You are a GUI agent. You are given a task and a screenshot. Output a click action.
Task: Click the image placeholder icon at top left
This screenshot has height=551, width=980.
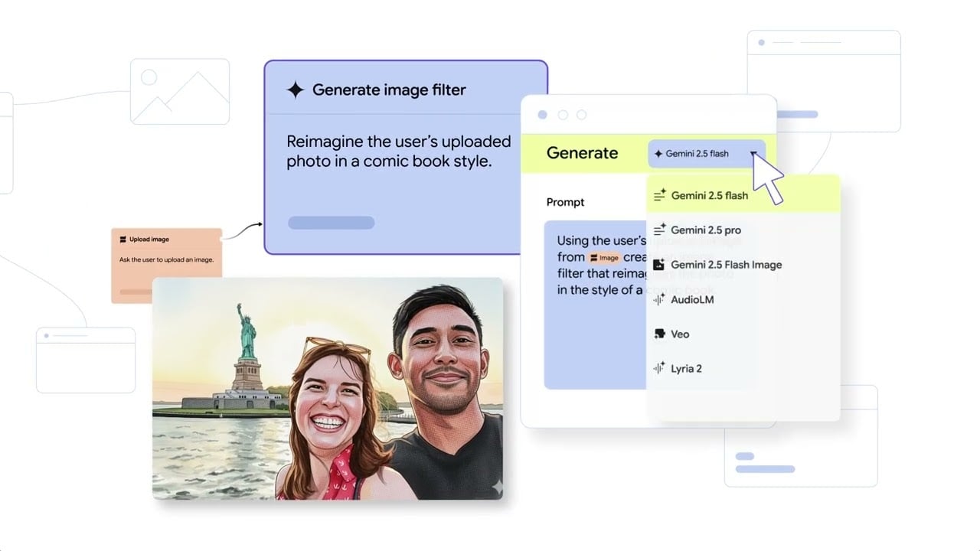[x=180, y=91]
